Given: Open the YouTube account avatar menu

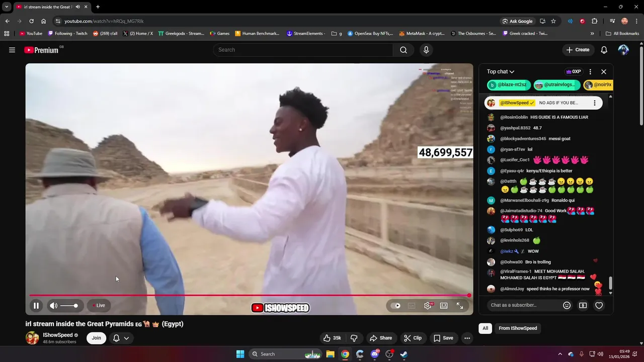Looking at the screenshot, I should click(623, 50).
